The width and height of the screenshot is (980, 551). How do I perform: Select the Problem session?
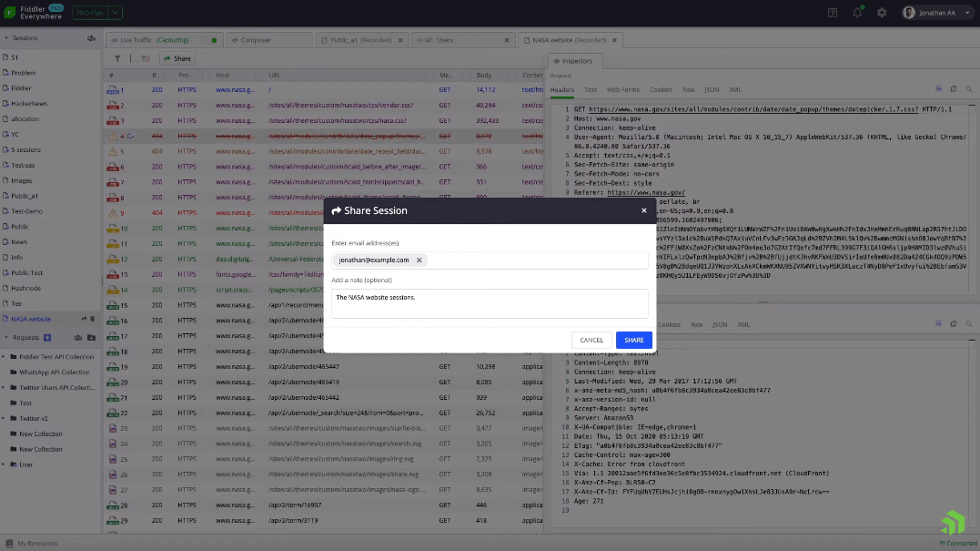click(23, 73)
